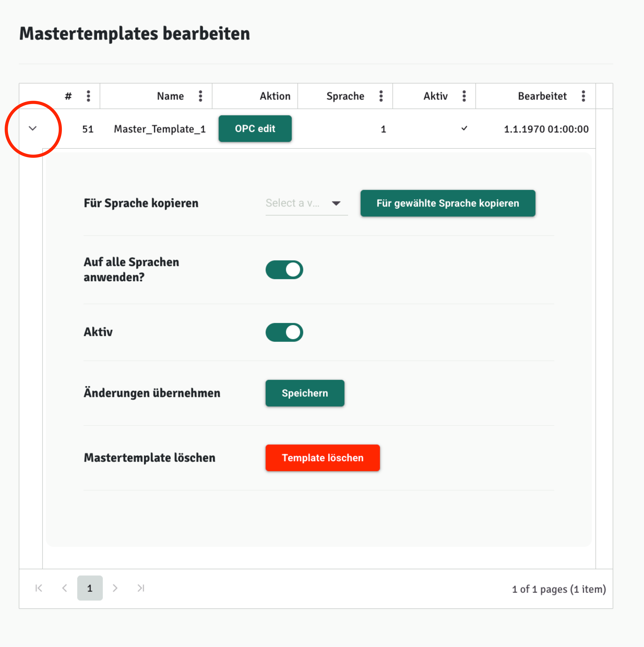Viewport: 644px width, 647px height.
Task: Click Für gewählte Sprache kopieren
Action: (448, 203)
